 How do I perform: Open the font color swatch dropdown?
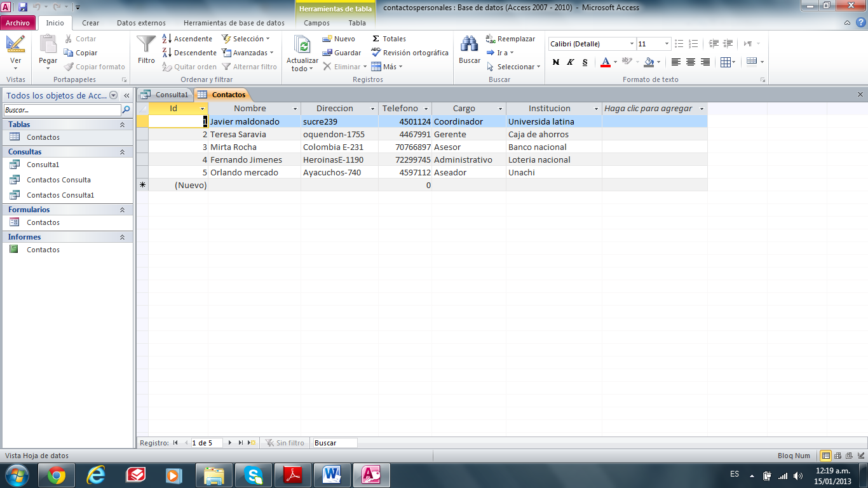click(x=614, y=62)
